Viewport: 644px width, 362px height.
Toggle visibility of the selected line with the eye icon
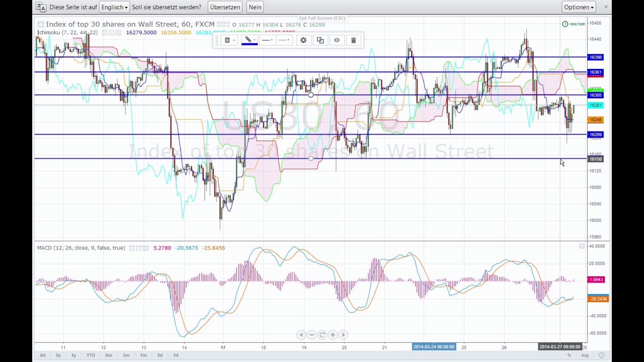coord(337,40)
